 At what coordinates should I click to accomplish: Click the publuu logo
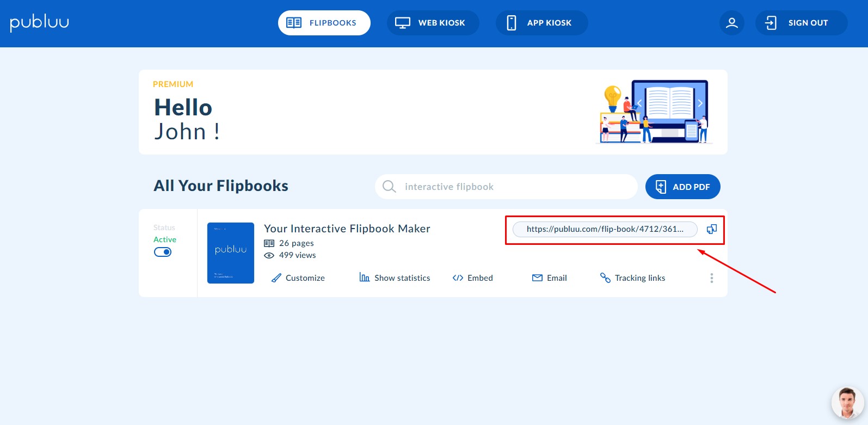coord(39,23)
